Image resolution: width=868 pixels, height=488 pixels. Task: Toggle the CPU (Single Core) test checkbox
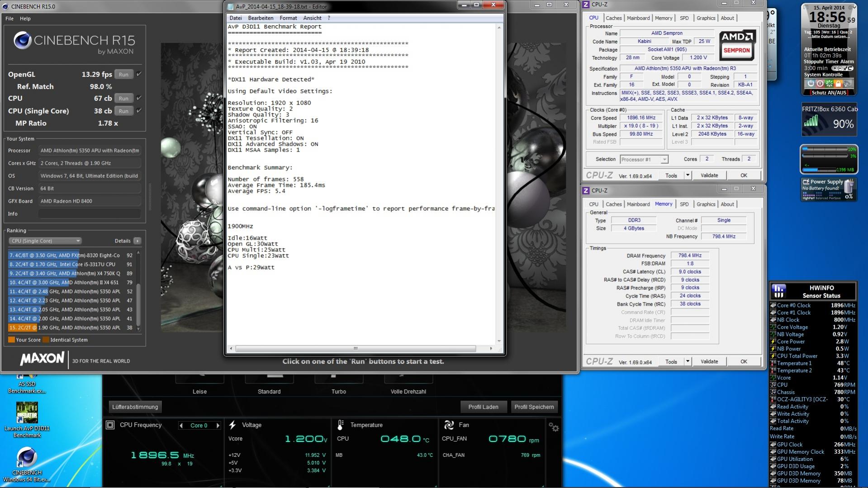139,111
